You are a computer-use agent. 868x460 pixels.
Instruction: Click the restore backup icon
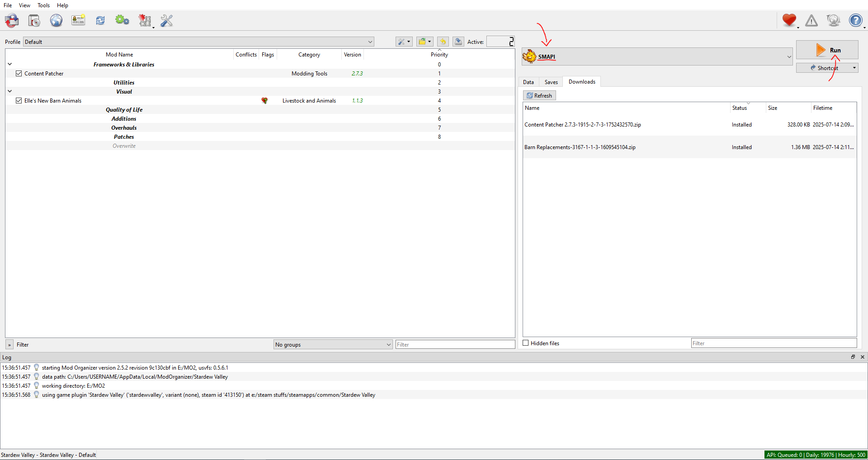(443, 42)
